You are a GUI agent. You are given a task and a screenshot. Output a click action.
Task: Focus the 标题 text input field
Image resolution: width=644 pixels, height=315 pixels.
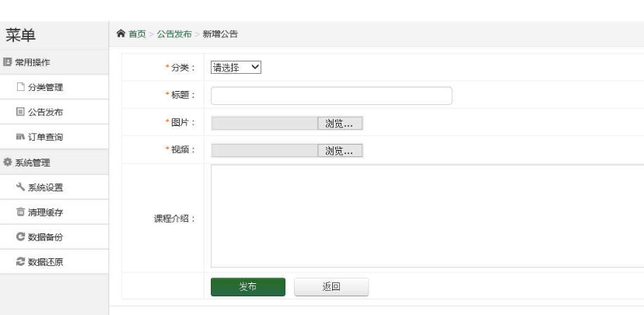click(x=331, y=96)
